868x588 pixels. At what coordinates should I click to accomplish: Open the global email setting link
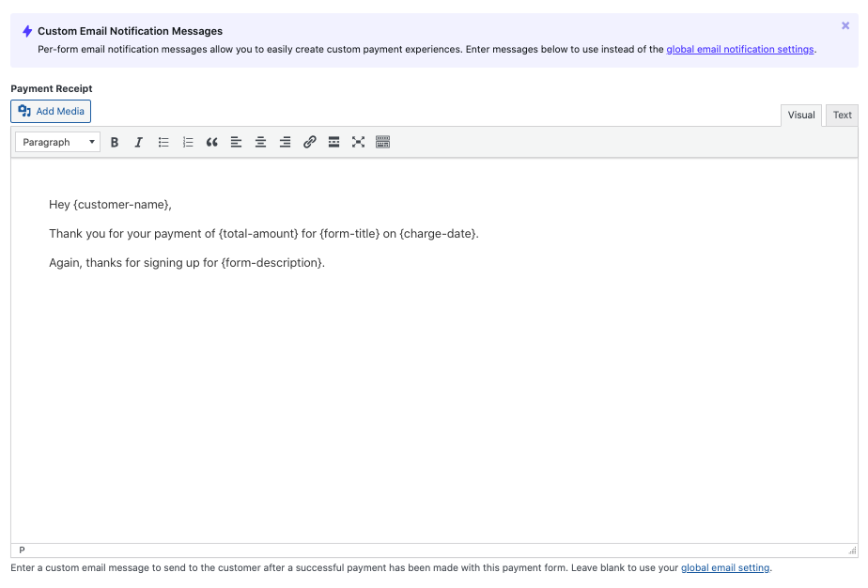[725, 568]
